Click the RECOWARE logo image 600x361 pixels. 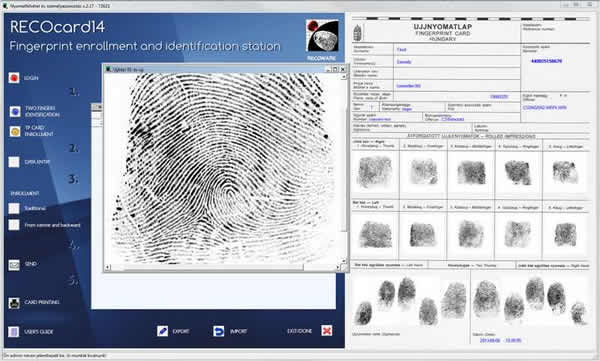pyautogui.click(x=322, y=36)
